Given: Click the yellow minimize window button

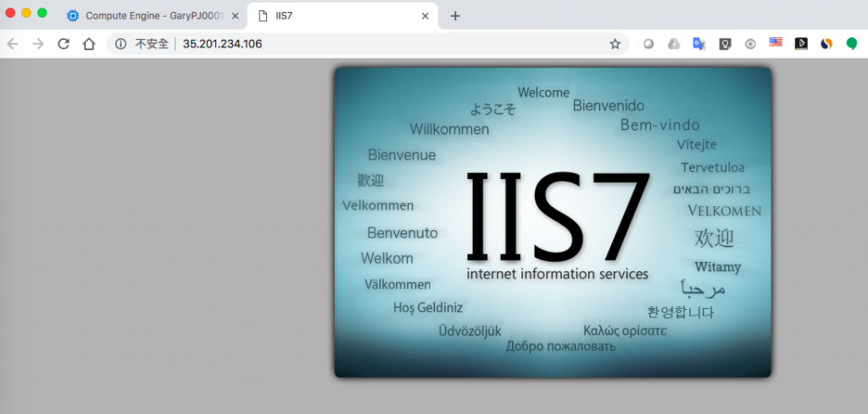Looking at the screenshot, I should point(26,13).
